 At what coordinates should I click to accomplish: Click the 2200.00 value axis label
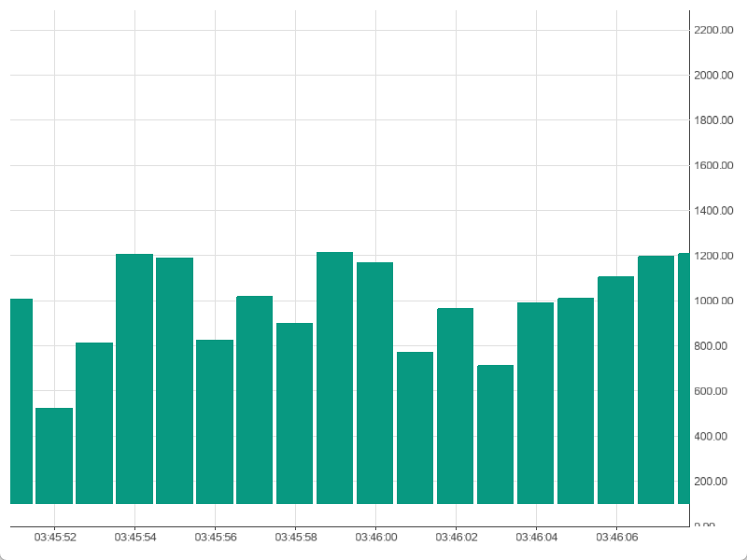pyautogui.click(x=712, y=31)
